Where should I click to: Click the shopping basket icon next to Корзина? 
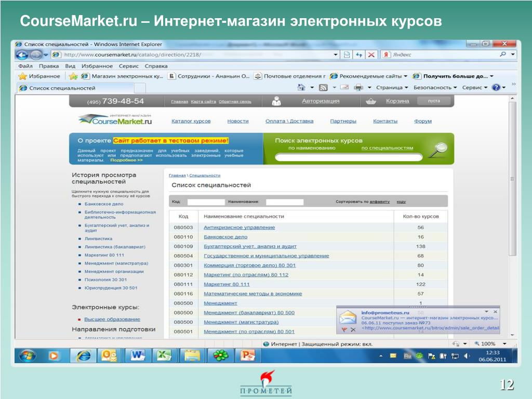click(371, 101)
